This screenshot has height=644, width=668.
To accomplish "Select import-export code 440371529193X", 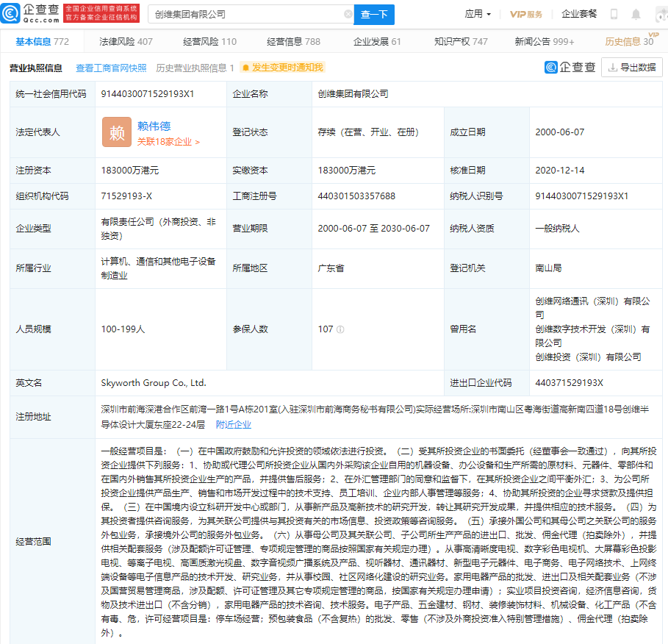I will 570,383.
